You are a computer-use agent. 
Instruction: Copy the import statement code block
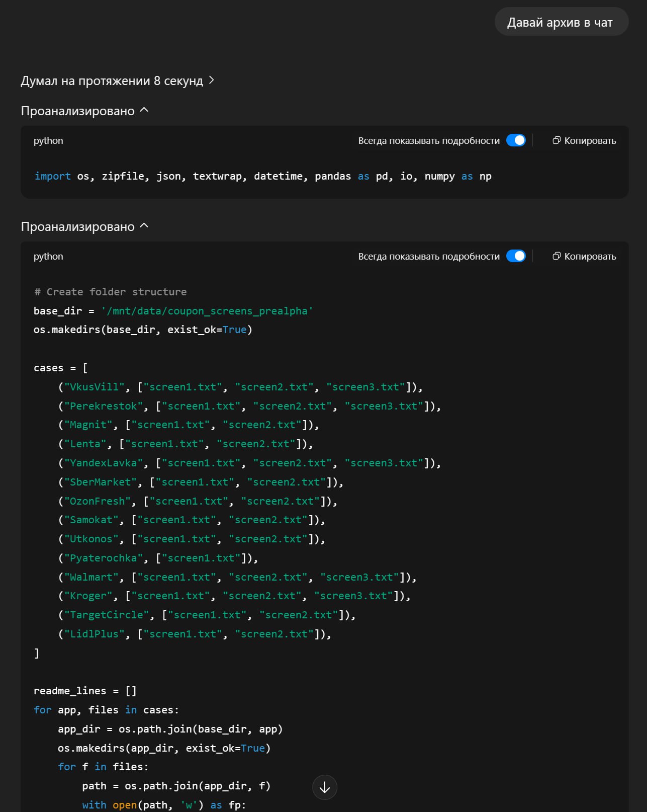[x=584, y=141]
